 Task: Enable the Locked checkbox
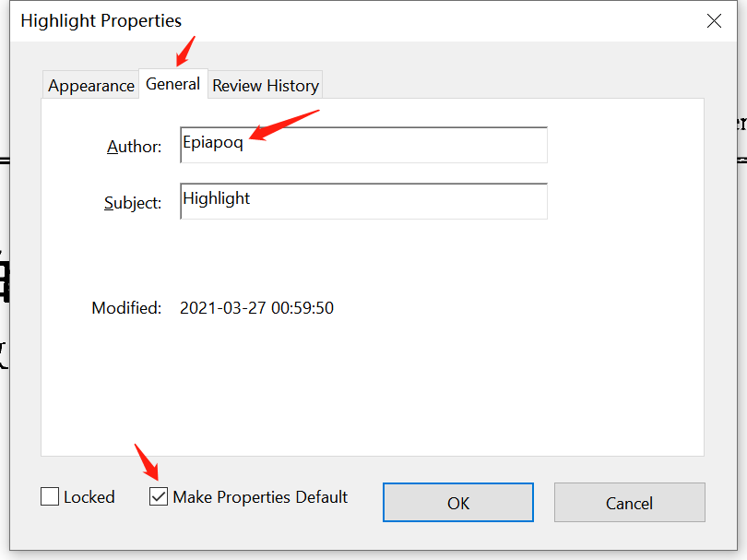tap(50, 496)
